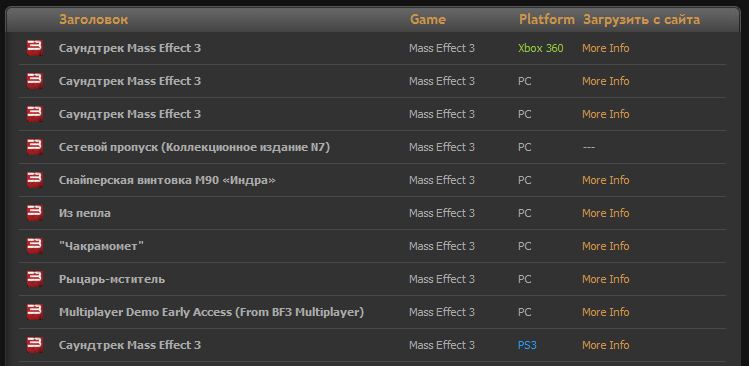Click the Mass Effect 3 icon for Xbox 360 soundtrack
This screenshot has width=749, height=366.
click(35, 48)
